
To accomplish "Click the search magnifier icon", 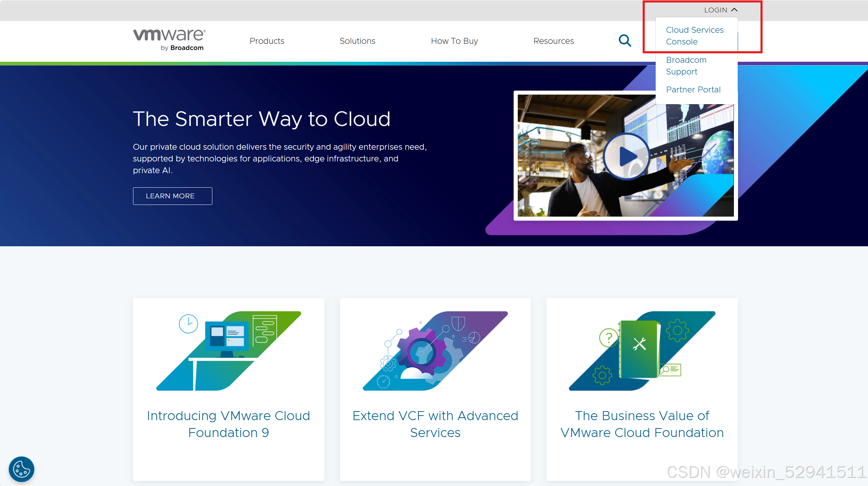I will (625, 41).
